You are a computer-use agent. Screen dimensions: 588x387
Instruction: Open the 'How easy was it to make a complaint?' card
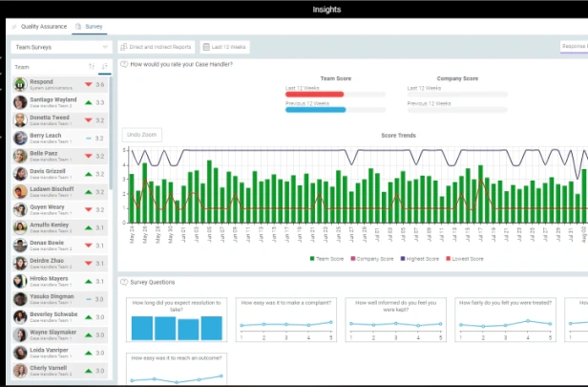click(286, 319)
